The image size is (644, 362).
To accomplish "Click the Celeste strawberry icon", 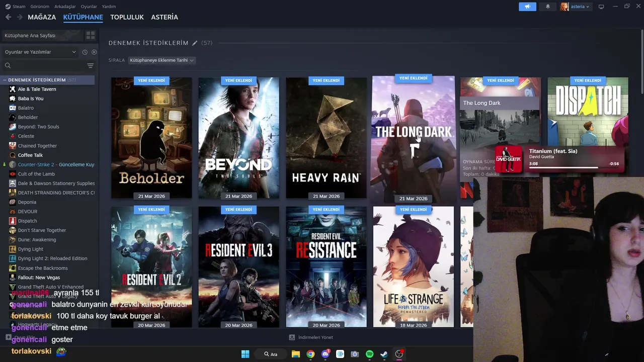I will pyautogui.click(x=13, y=136).
